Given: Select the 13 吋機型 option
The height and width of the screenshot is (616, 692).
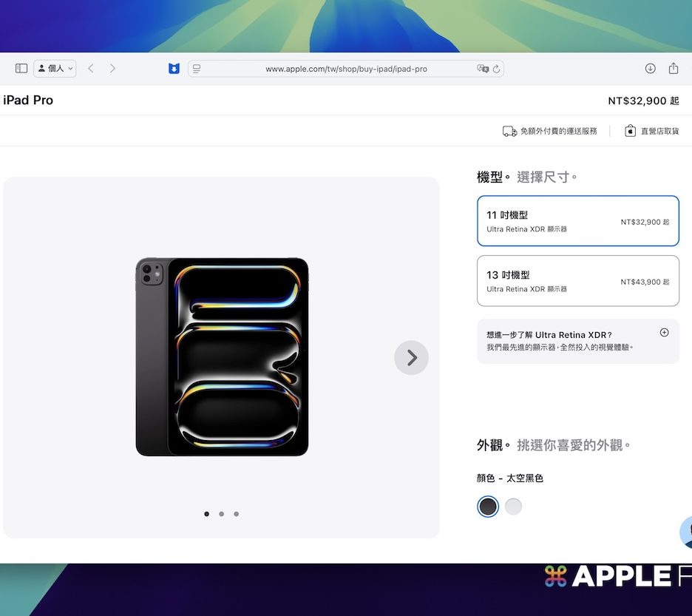Looking at the screenshot, I should [577, 281].
